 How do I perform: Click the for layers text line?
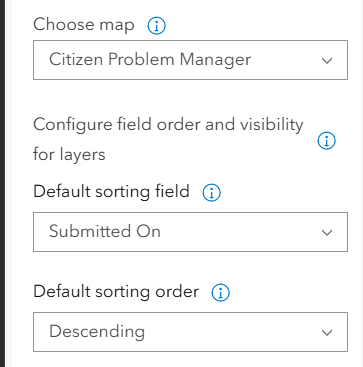[69, 155]
